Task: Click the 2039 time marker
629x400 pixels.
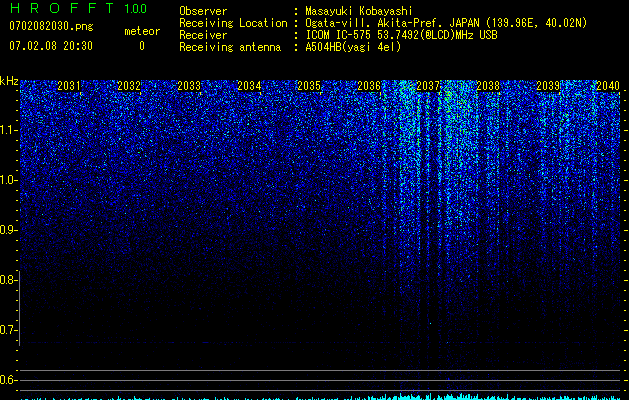Action: click(x=548, y=86)
